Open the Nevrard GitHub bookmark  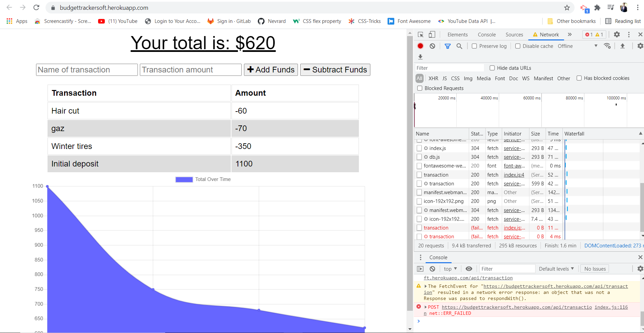(272, 21)
